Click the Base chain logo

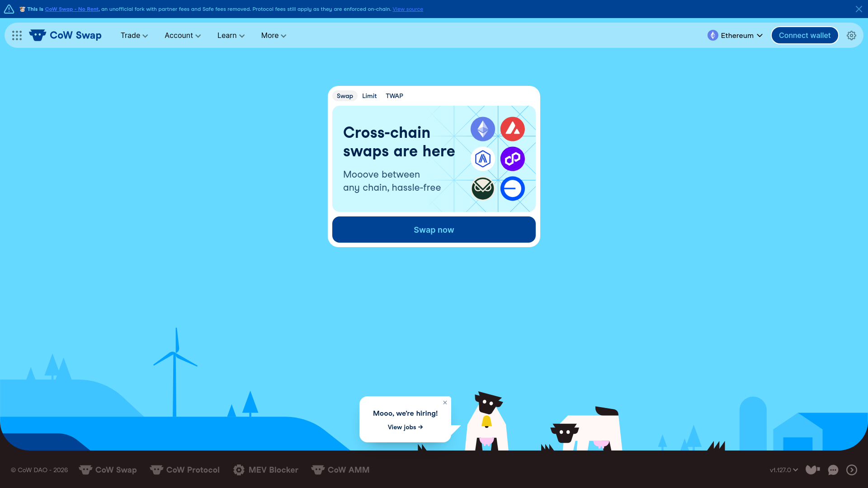pos(513,188)
